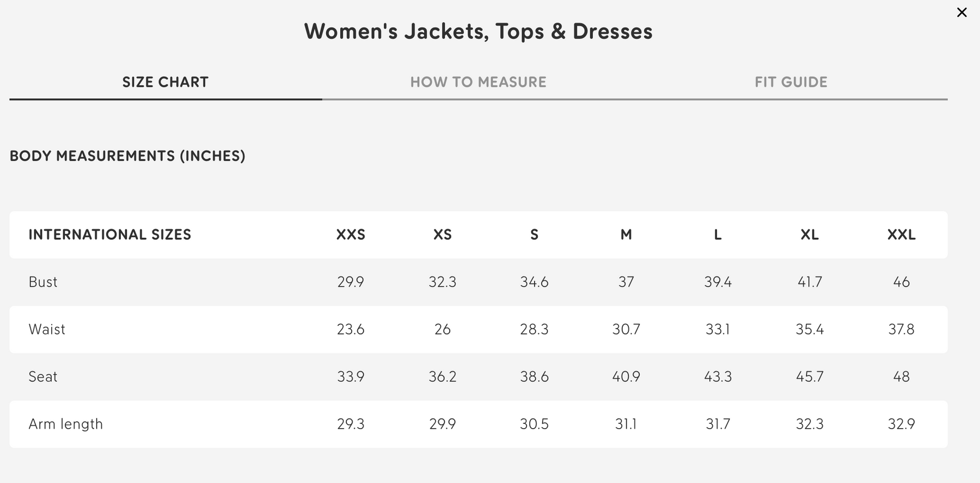Image resolution: width=980 pixels, height=483 pixels.
Task: Select the L size column header
Action: (718, 235)
